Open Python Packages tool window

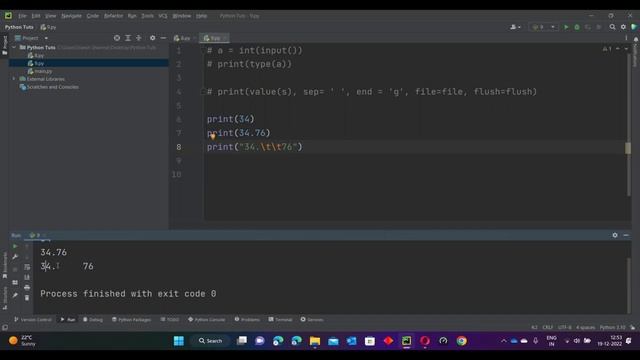click(x=131, y=319)
